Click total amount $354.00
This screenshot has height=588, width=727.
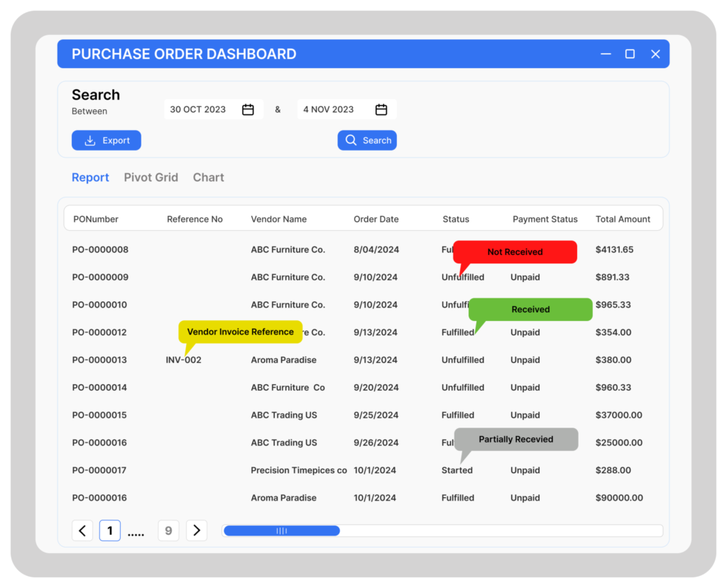[x=613, y=332]
